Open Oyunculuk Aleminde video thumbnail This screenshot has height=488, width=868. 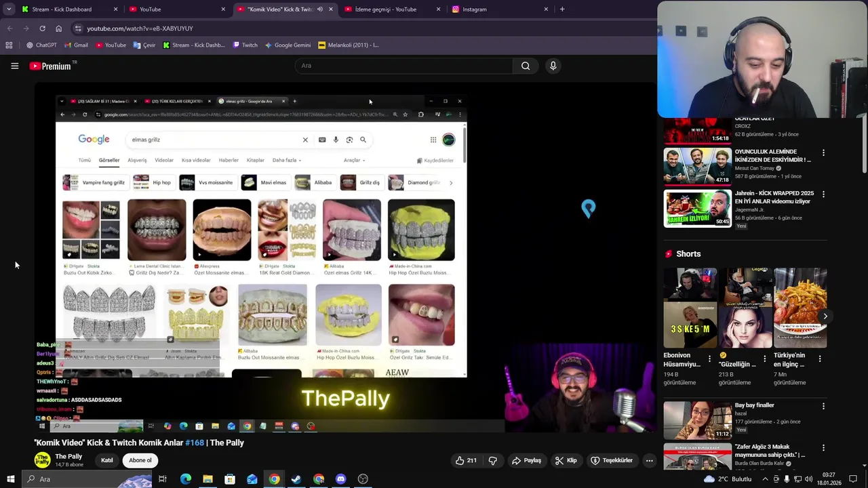pyautogui.click(x=698, y=166)
